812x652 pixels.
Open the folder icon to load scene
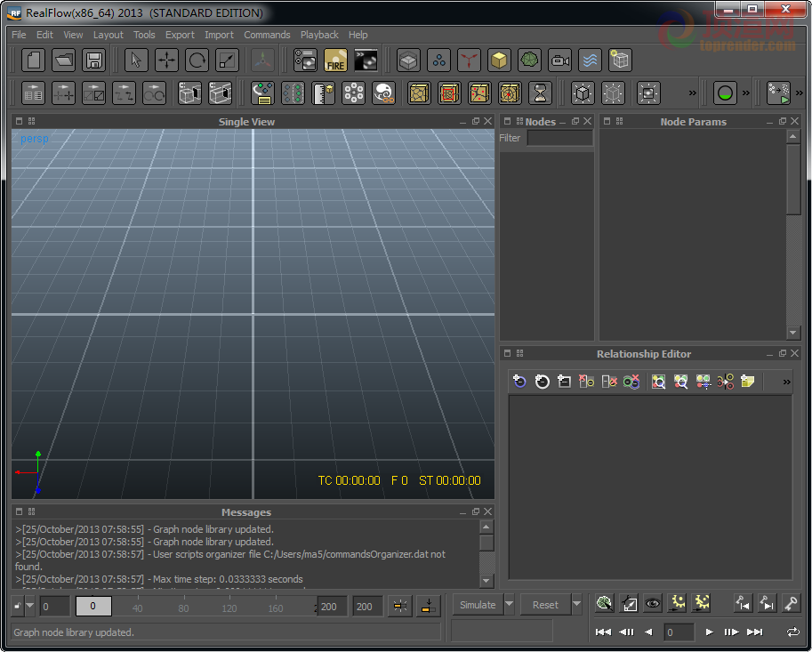(x=64, y=60)
